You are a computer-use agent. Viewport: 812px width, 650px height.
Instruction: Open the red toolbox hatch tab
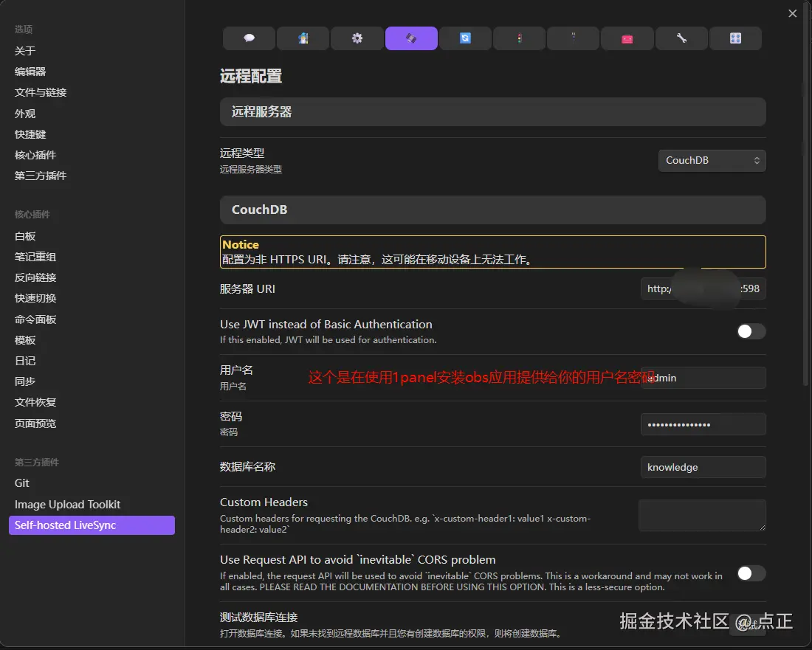627,38
